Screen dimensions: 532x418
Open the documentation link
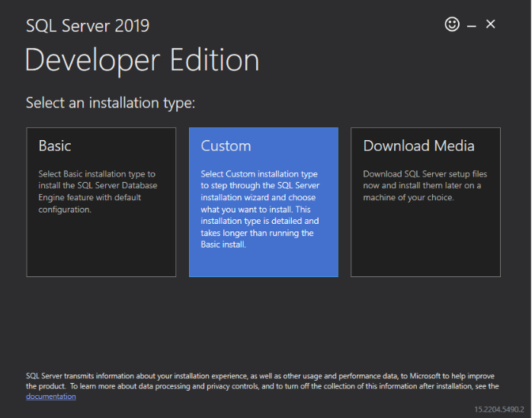tap(51, 397)
